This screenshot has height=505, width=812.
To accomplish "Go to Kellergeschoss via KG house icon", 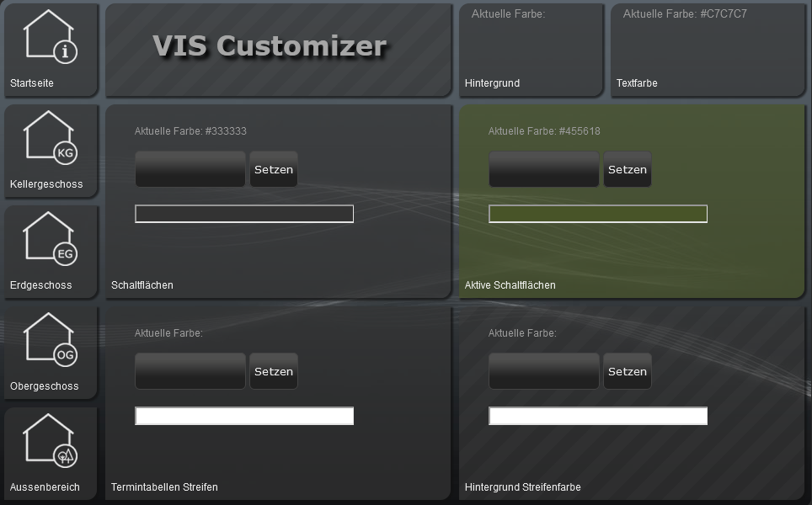I will (x=51, y=150).
